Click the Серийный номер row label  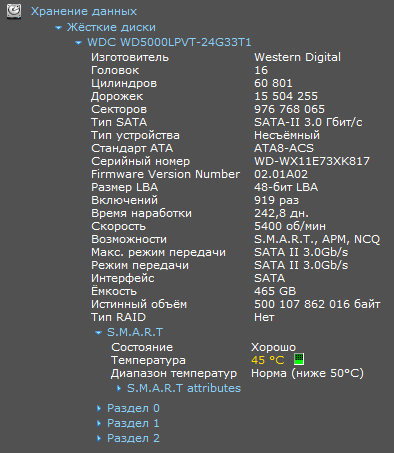pyautogui.click(x=141, y=161)
